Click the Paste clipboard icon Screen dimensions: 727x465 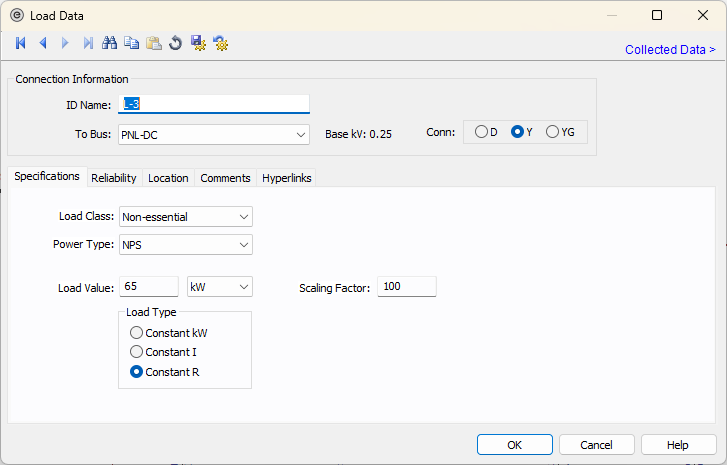point(154,43)
